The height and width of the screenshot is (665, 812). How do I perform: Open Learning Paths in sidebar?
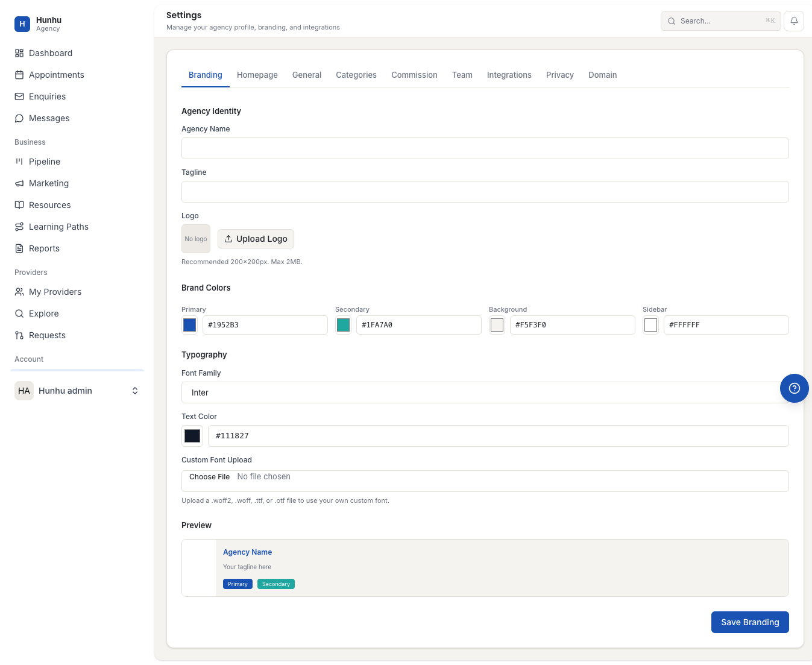[x=77, y=227]
